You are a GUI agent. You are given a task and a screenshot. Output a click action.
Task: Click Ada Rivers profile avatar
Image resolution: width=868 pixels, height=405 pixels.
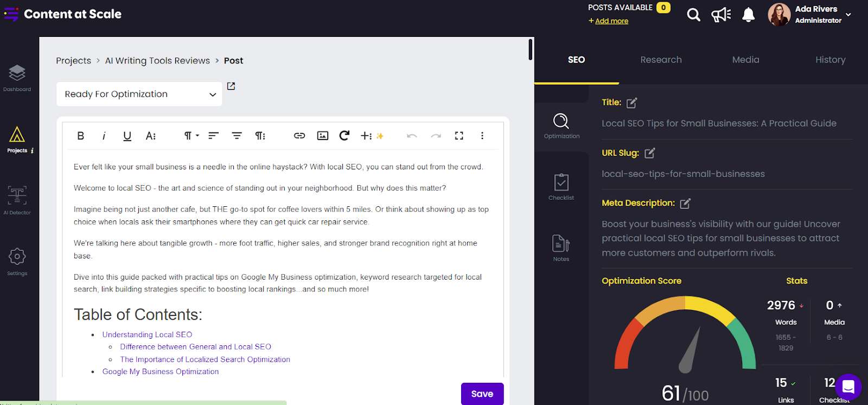click(x=779, y=15)
